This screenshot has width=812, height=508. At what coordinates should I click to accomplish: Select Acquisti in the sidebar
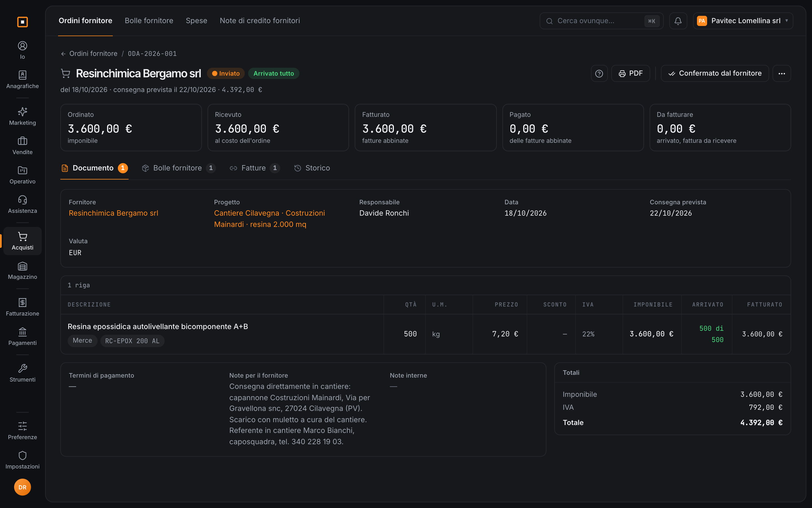pos(23,241)
